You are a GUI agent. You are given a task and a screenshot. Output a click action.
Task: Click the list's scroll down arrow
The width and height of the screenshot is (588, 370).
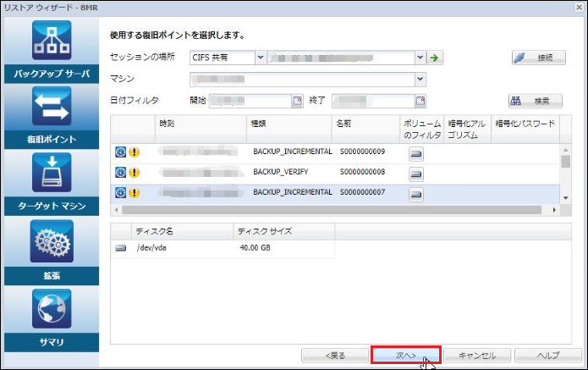[x=565, y=198]
